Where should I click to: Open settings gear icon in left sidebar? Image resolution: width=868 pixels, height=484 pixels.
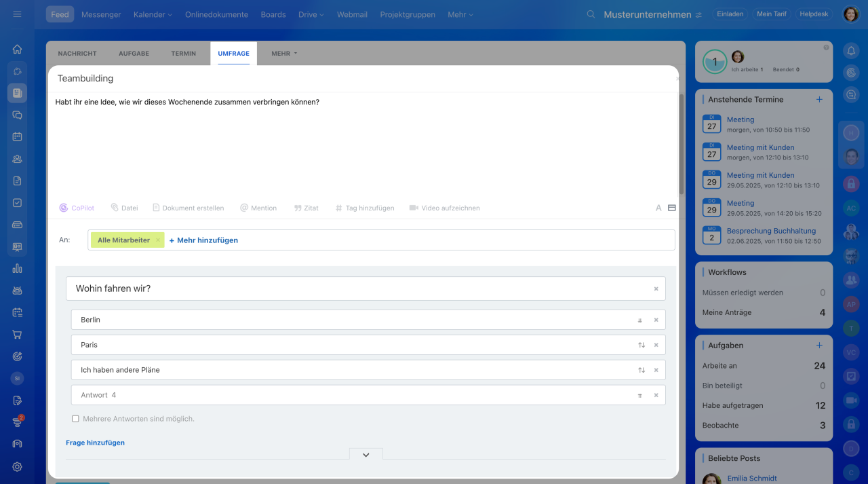17,467
